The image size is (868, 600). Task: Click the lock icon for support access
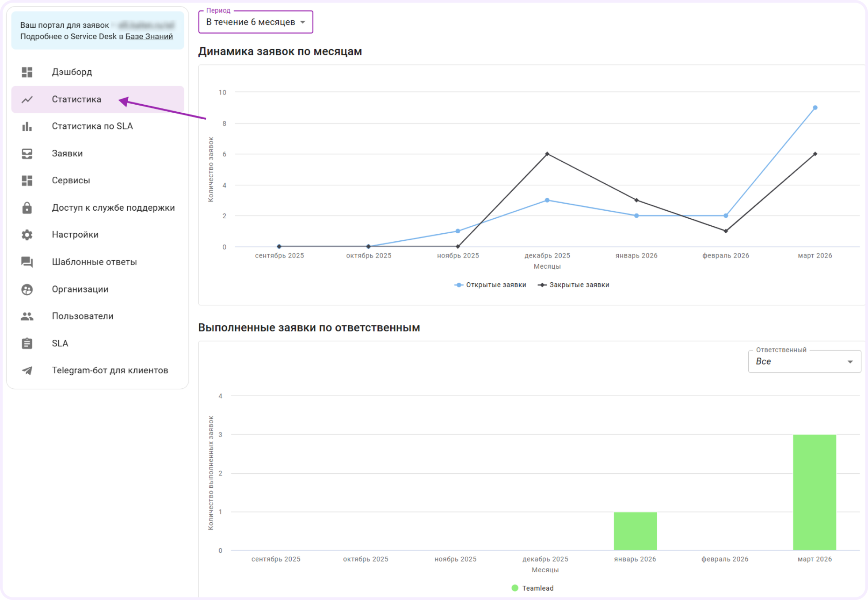27,208
